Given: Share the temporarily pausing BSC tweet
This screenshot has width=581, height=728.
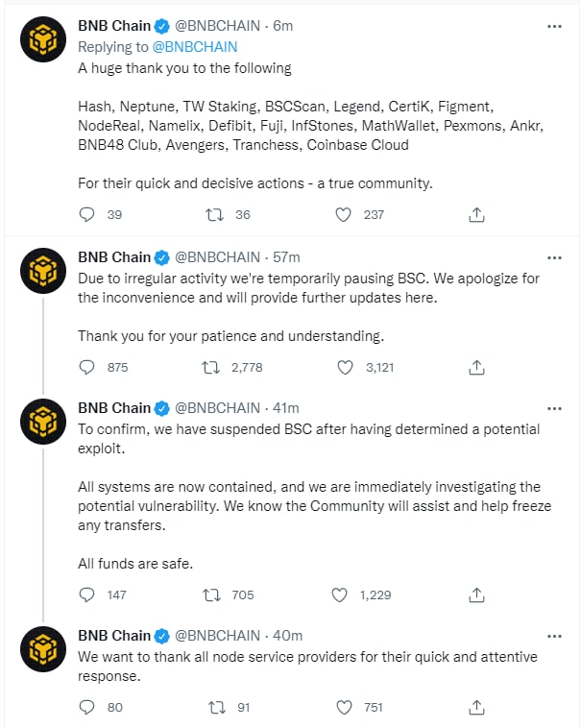Looking at the screenshot, I should (x=476, y=367).
